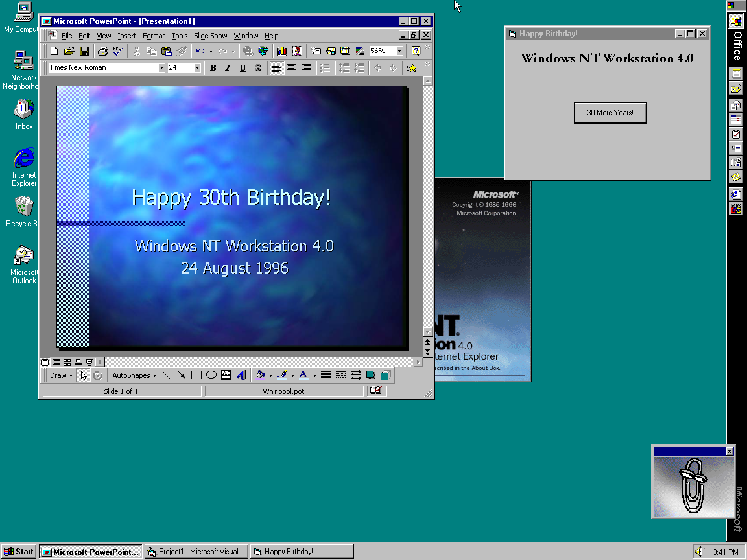
Task: Open the Edit menu
Action: pyautogui.click(x=84, y=36)
